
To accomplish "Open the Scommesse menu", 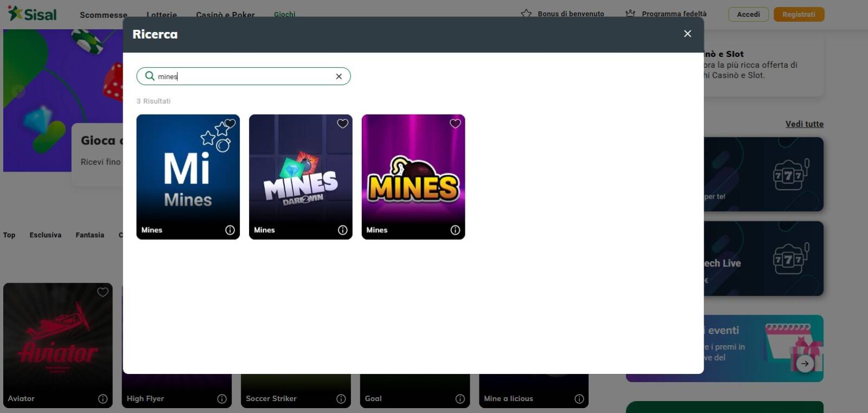I will [x=103, y=15].
